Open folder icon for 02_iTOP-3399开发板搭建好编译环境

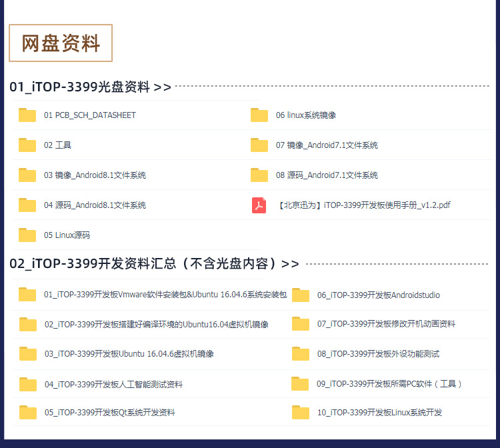pyautogui.click(x=28, y=324)
